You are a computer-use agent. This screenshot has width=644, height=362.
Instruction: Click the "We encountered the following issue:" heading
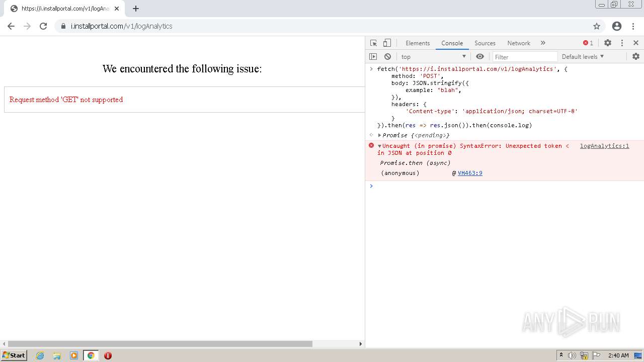click(x=182, y=68)
